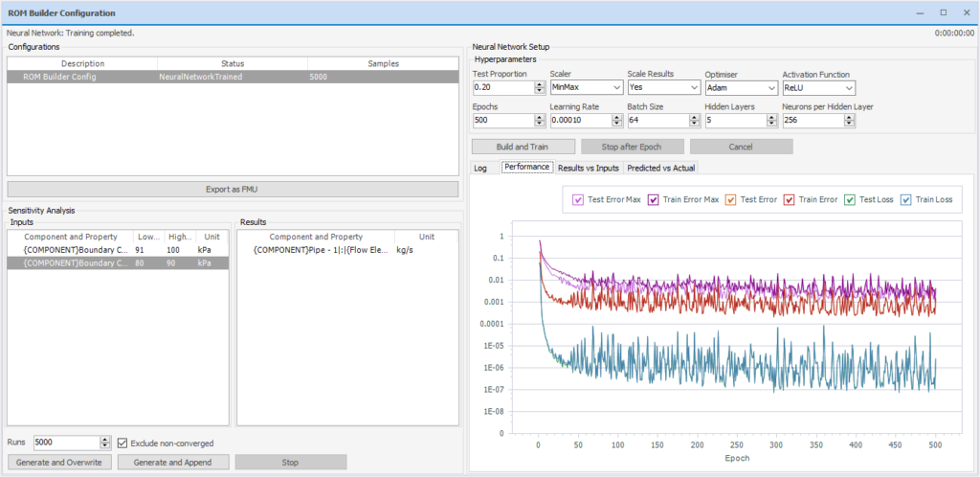The width and height of the screenshot is (980, 477).
Task: Click the Samples column header
Action: [x=383, y=64]
